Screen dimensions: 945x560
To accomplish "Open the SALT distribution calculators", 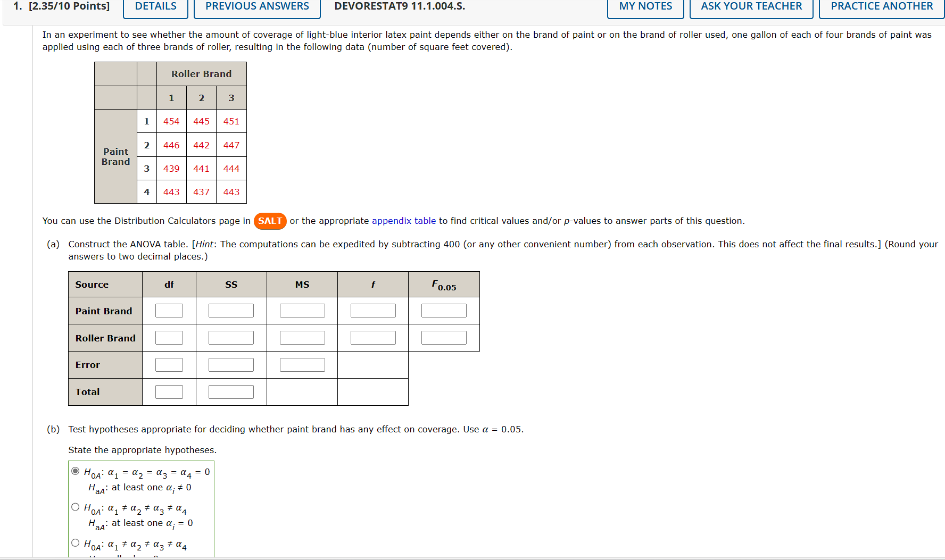I will click(x=270, y=221).
